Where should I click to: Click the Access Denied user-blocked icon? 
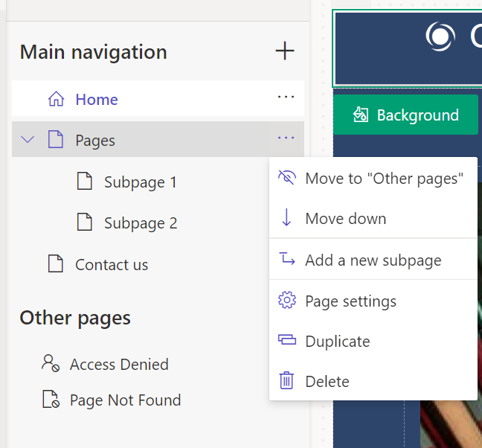point(51,363)
